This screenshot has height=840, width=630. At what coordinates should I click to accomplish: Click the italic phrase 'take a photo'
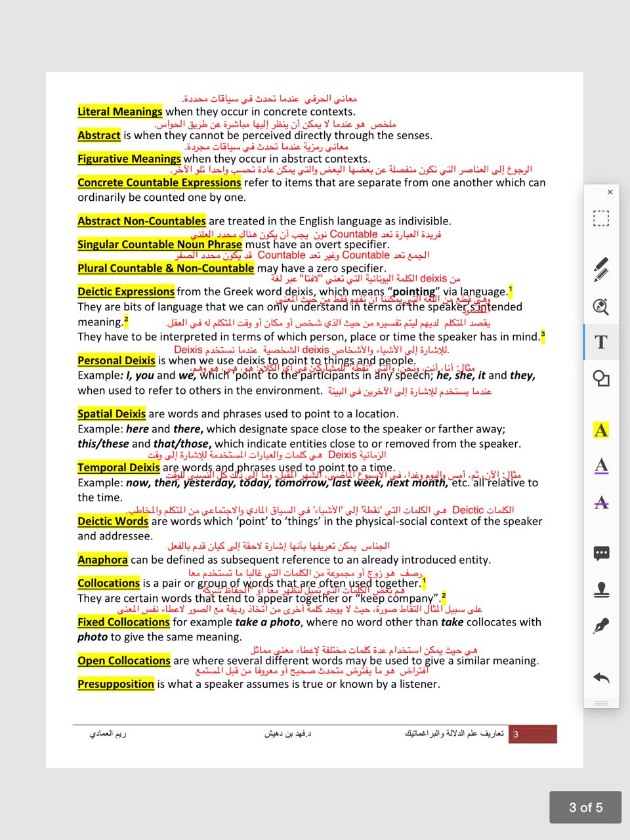click(x=268, y=622)
